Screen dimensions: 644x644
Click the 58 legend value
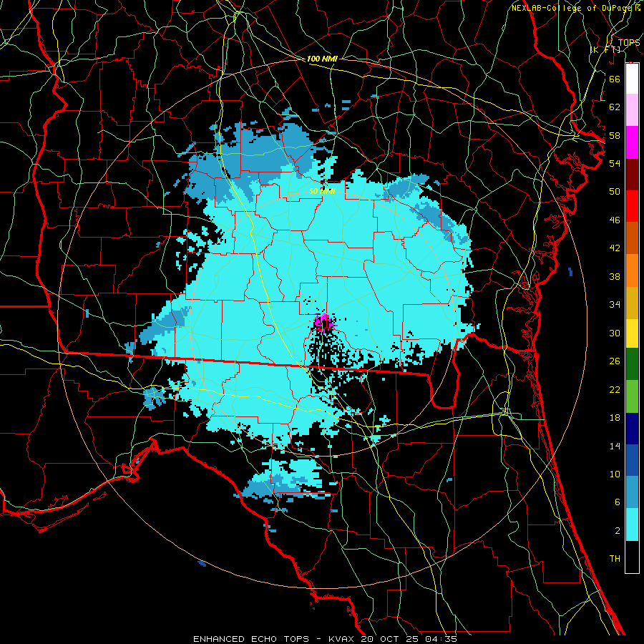point(615,135)
